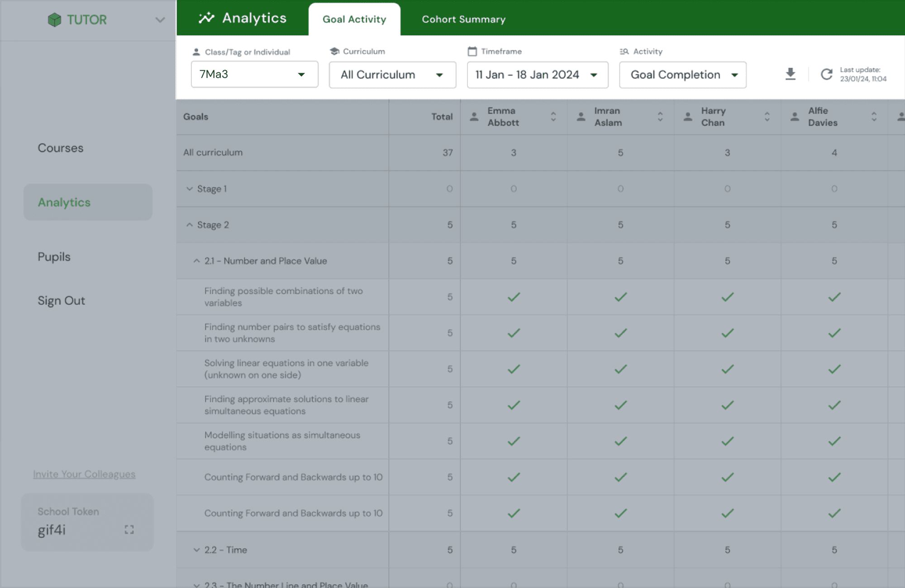Switch to the Cohort Summary tab
The width and height of the screenshot is (905, 588).
pyautogui.click(x=463, y=19)
